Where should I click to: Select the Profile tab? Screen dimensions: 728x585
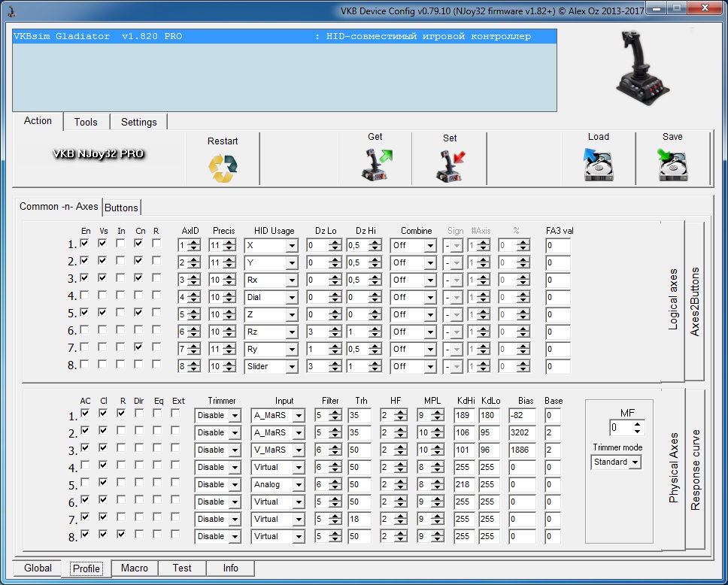click(86, 568)
